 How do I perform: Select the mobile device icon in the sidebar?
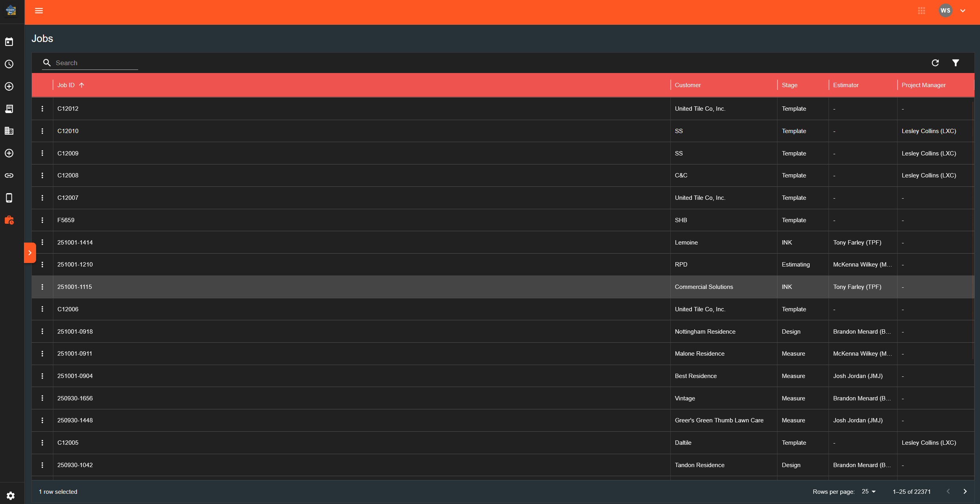tap(9, 198)
